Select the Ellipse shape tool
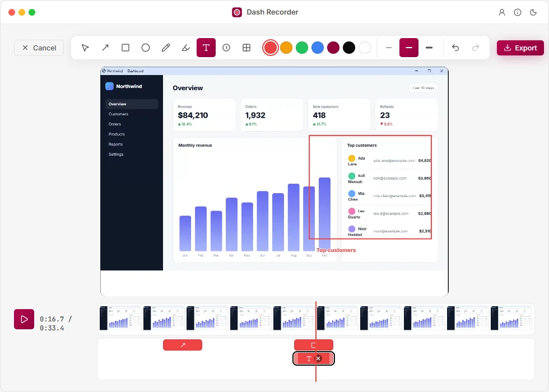549x392 pixels. (146, 48)
